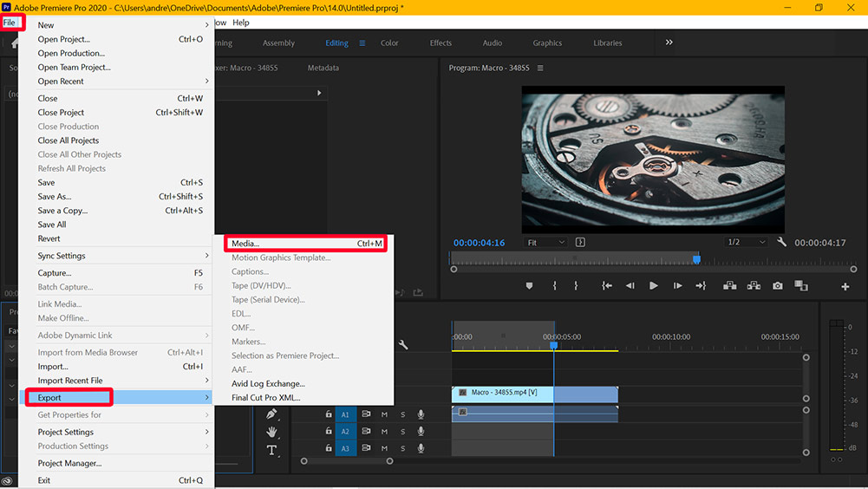Screen dimensions: 868x489
Task: Select the Macro - 34855.mp4 video clip
Action: point(503,394)
